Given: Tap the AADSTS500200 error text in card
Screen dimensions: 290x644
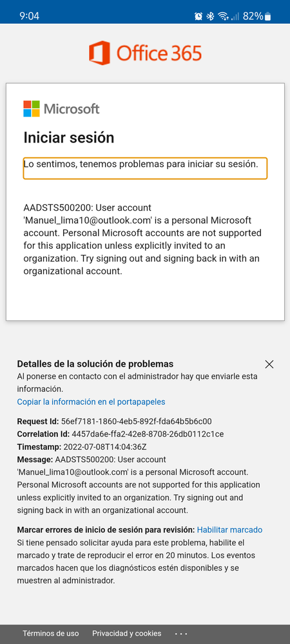Looking at the screenshot, I should (142, 240).
